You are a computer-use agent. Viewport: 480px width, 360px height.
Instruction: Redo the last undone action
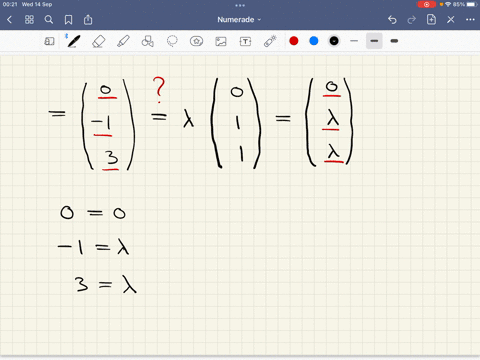[x=412, y=20]
